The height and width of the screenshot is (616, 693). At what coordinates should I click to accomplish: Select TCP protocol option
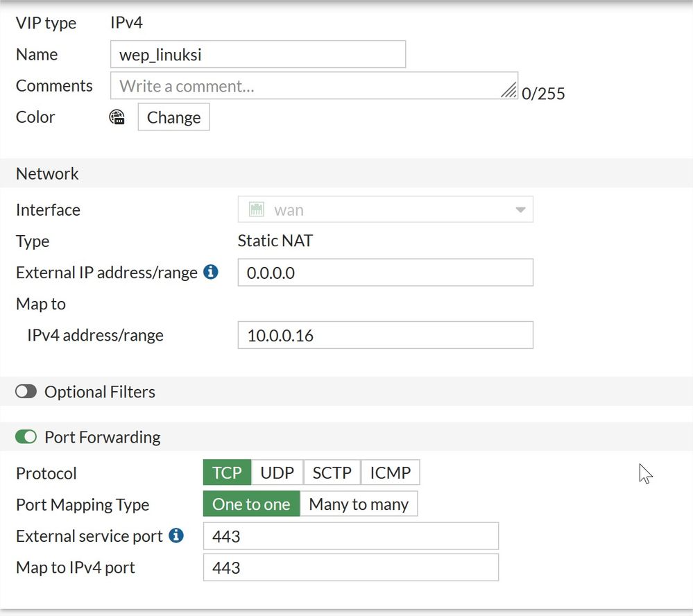click(227, 472)
